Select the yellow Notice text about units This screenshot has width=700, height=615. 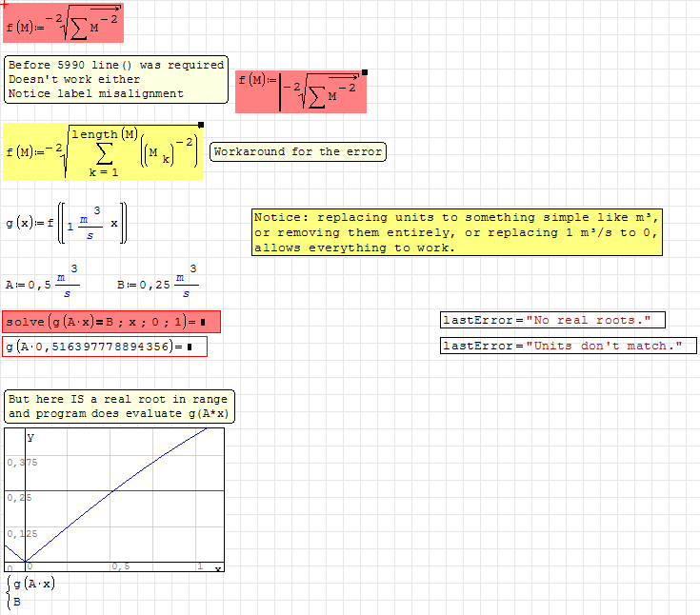click(x=456, y=232)
